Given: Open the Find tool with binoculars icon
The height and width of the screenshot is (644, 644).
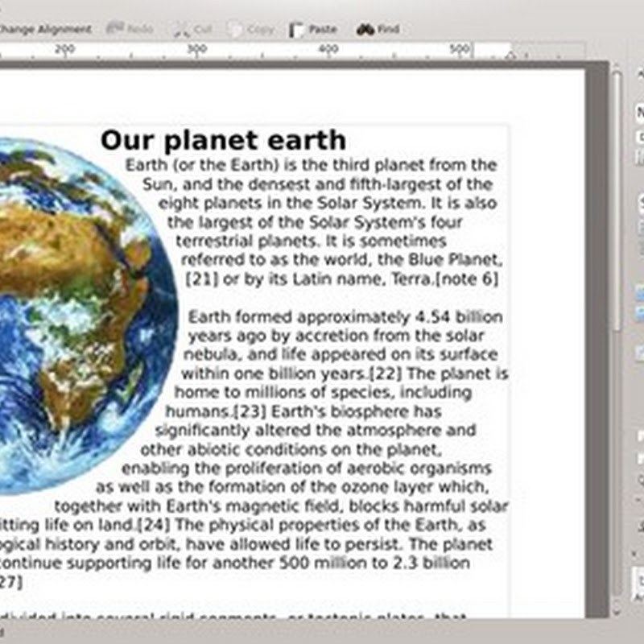Looking at the screenshot, I should [378, 30].
